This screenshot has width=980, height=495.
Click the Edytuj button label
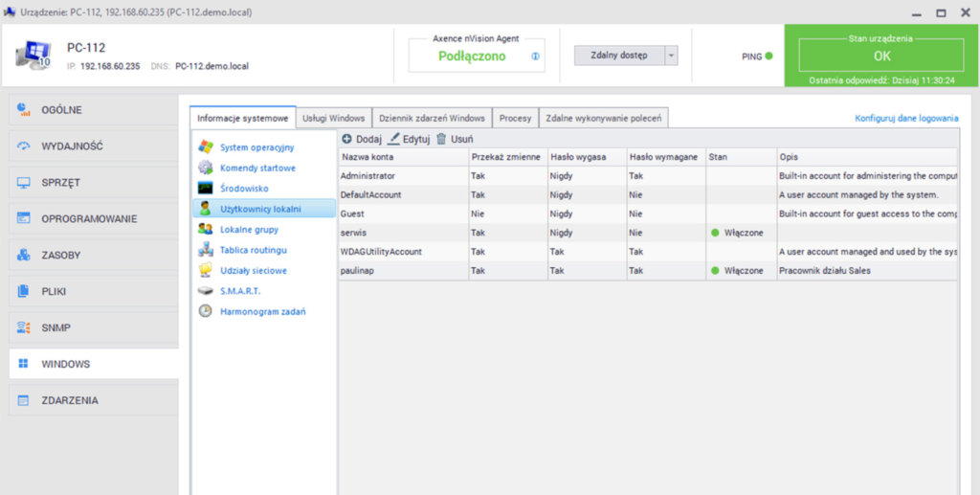coord(416,139)
